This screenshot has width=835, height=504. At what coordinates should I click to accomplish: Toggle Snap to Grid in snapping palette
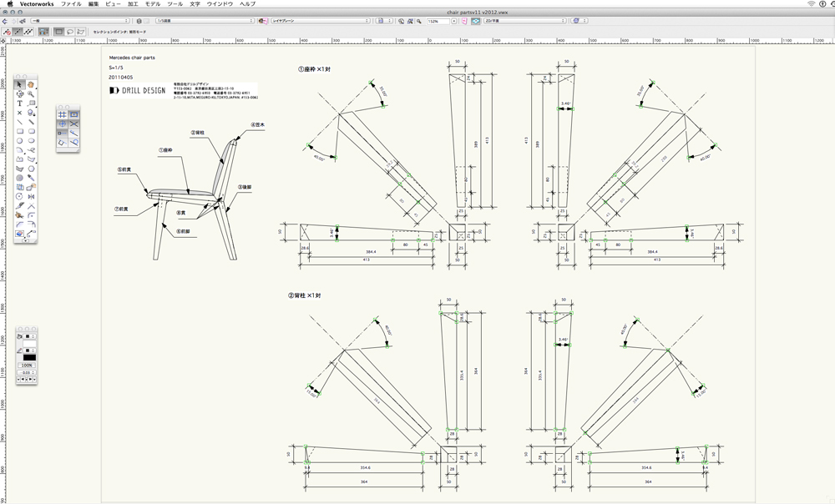tap(62, 113)
